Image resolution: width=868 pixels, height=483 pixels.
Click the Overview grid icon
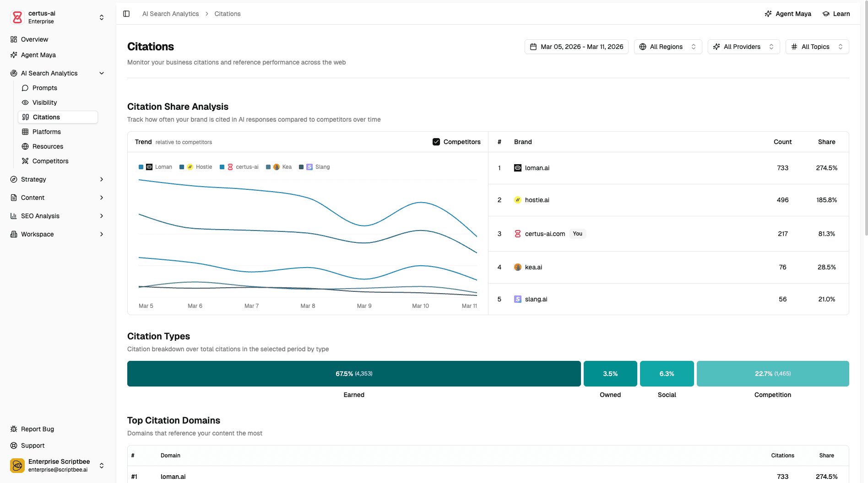14,39
